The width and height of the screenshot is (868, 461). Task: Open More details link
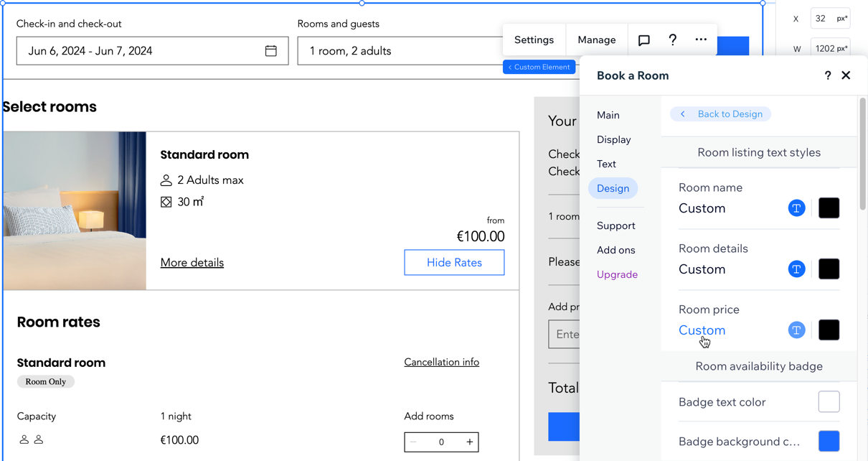pos(192,263)
